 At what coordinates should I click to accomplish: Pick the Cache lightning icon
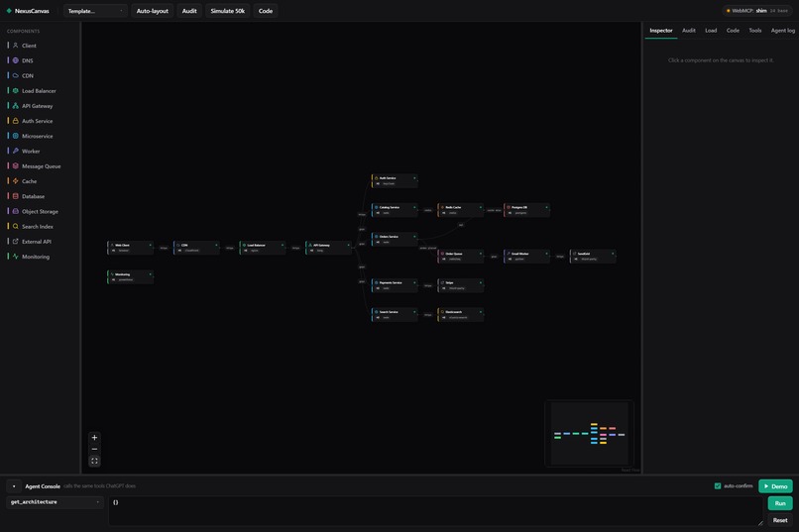(x=15, y=181)
